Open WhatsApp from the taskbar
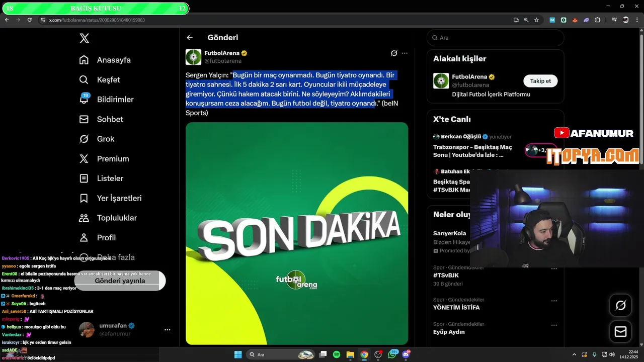The height and width of the screenshot is (362, 644). (x=392, y=354)
